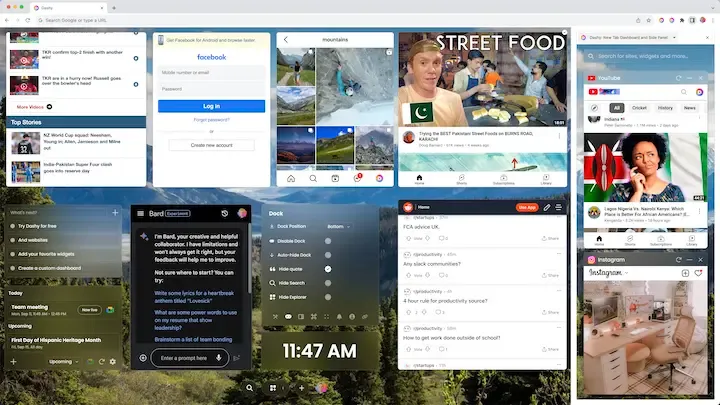
Task: Click Instagram new post plus in side panel
Action: [x=685, y=273]
